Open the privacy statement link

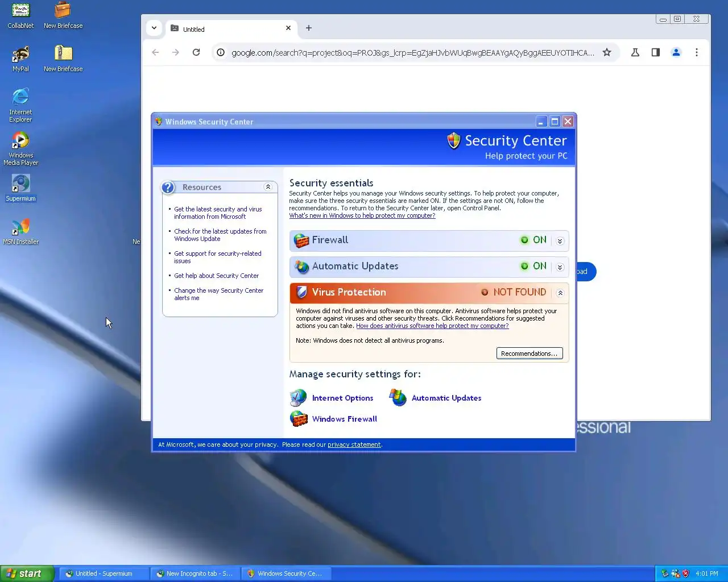354,444
